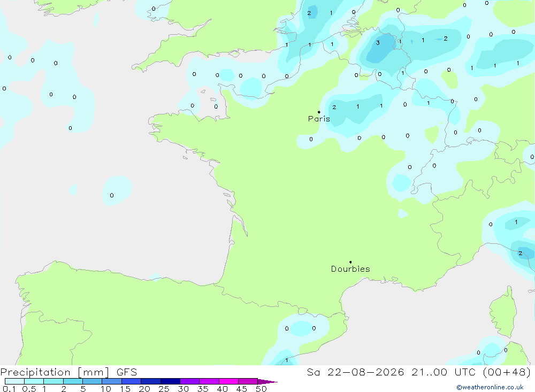This screenshot has height=392, width=535.
Task: Click the 'GFS' model label
Action: 127,372
